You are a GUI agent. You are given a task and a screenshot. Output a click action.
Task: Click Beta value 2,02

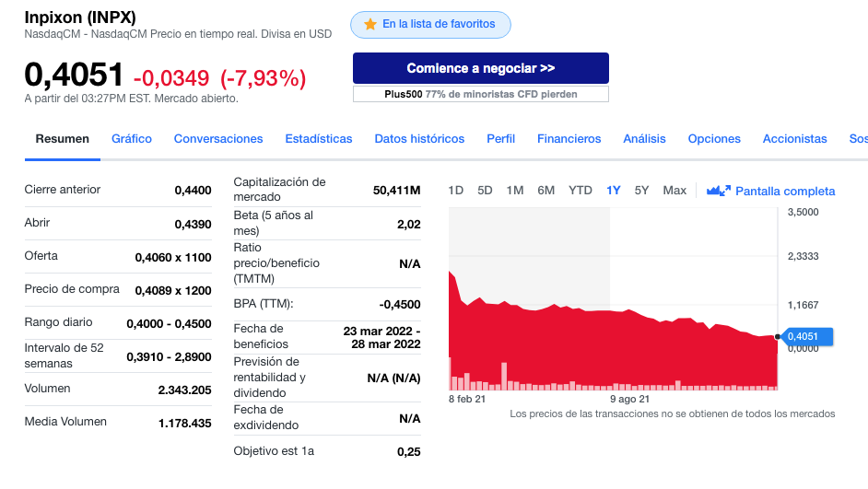point(408,224)
